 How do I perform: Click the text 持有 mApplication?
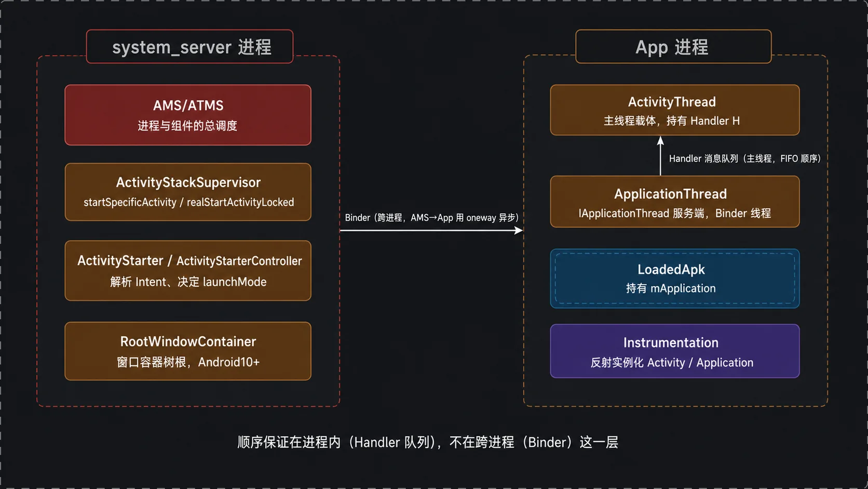click(671, 288)
